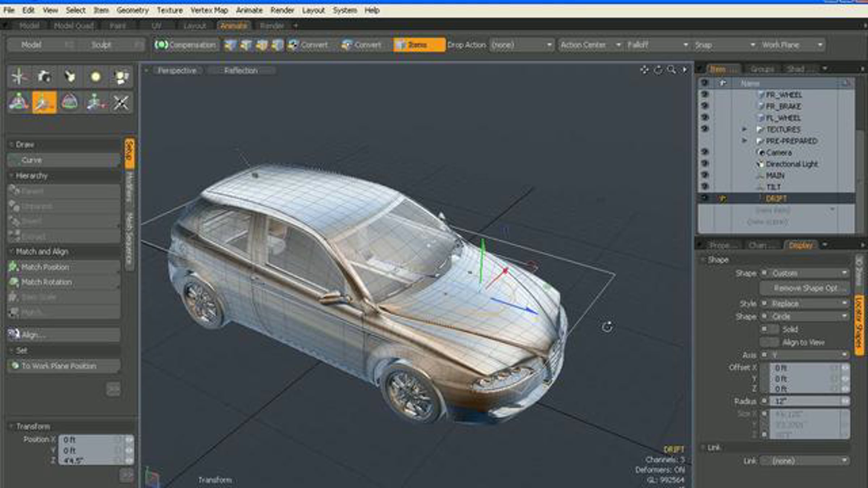Activate the highlighted orange transform tool icon
Screen dimensions: 868x488
[x=44, y=103]
